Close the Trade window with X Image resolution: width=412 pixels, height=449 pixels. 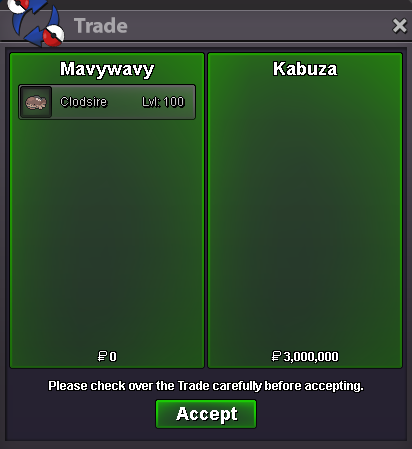click(400, 26)
